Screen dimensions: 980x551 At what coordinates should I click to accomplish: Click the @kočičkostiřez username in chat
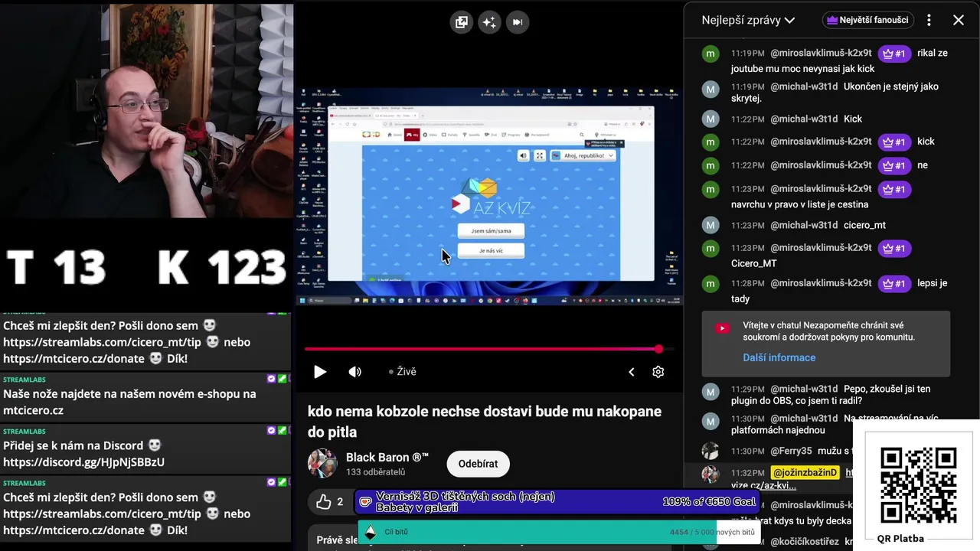pos(804,541)
